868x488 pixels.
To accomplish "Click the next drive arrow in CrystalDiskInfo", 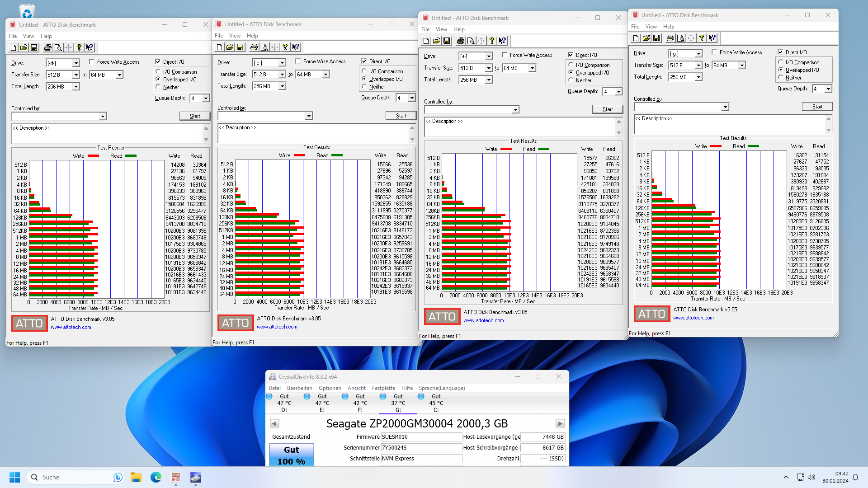I will click(561, 423).
